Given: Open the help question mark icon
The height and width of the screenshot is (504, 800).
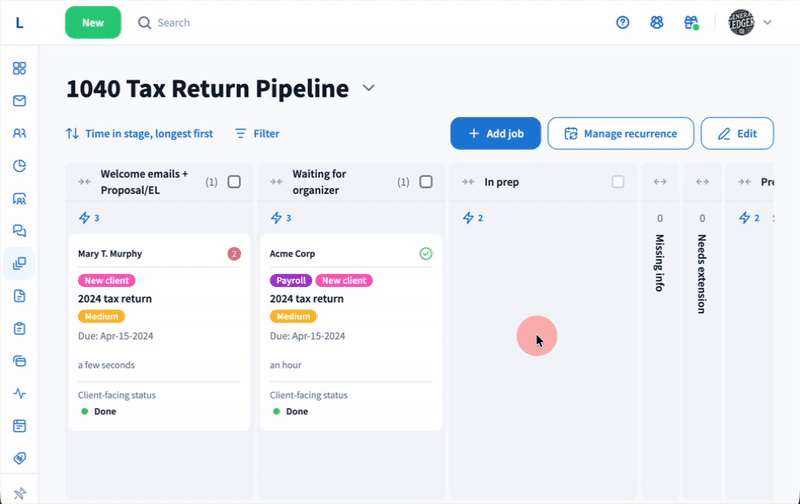Looking at the screenshot, I should click(623, 22).
